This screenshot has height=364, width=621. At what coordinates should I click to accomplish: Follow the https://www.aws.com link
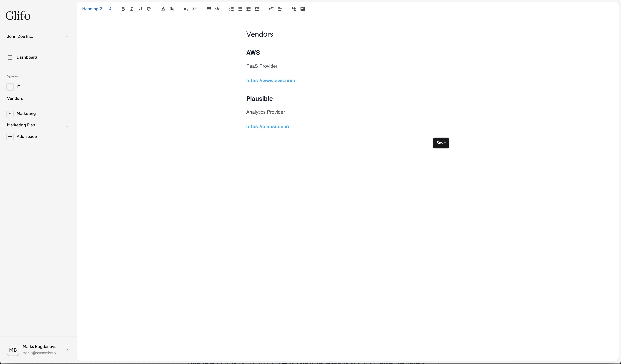(271, 81)
